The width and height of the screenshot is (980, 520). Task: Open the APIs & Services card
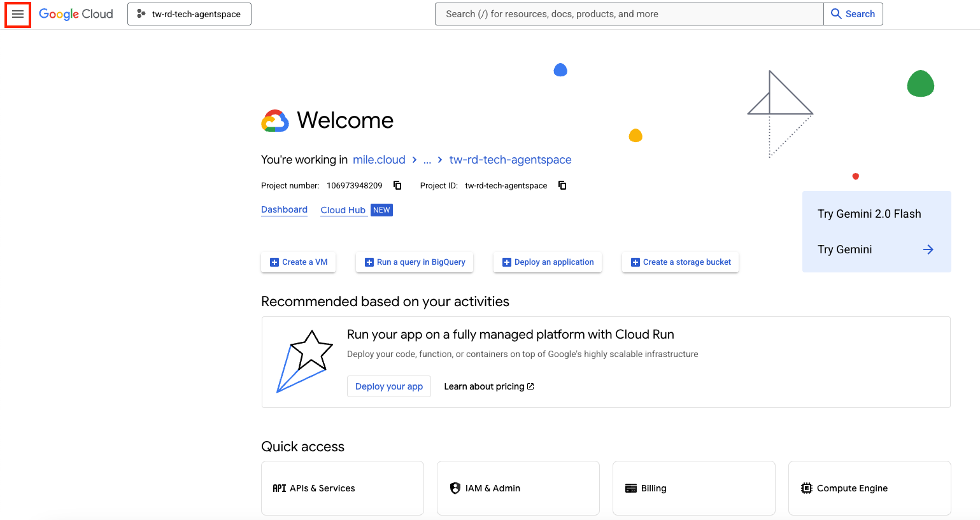click(342, 488)
